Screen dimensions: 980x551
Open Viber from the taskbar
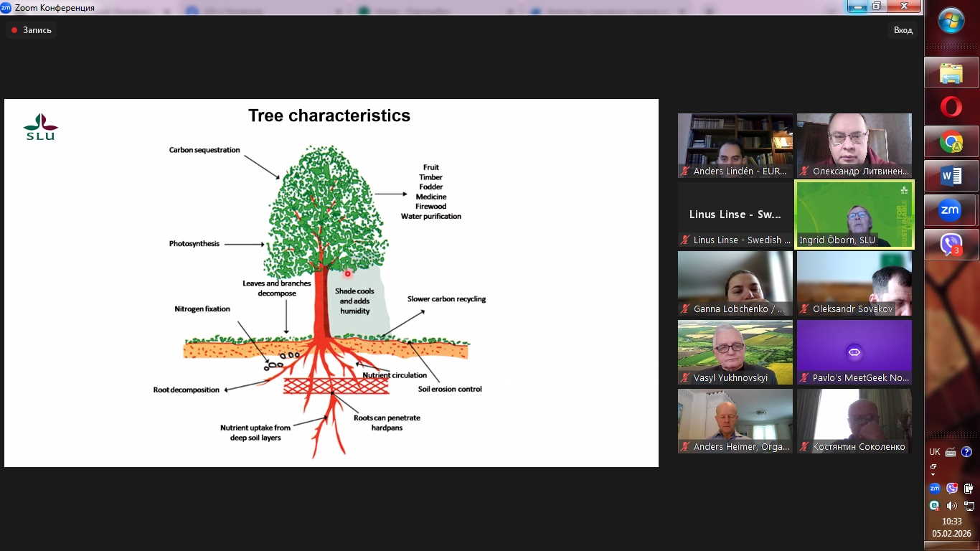951,245
